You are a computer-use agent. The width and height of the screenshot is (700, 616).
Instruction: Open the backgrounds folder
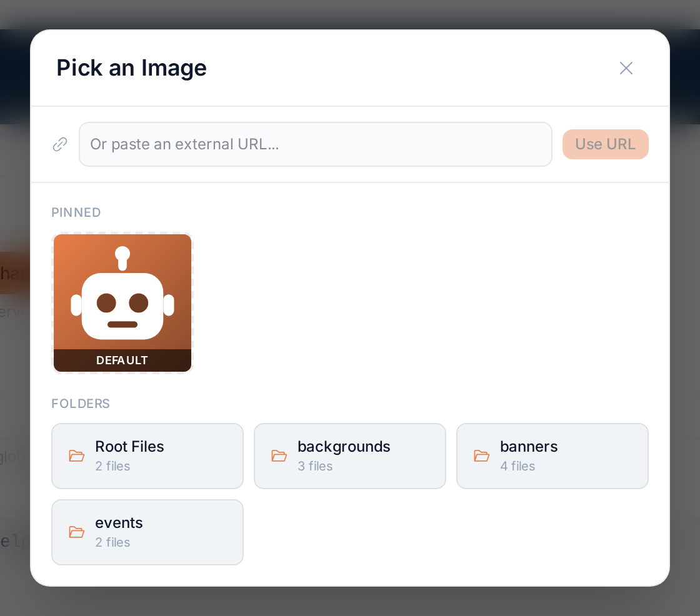[x=349, y=455]
